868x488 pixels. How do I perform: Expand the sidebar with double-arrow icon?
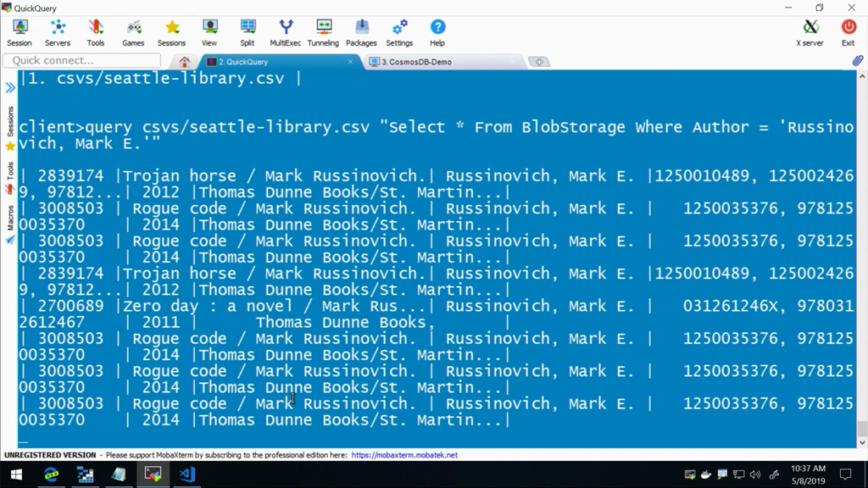pos(10,87)
